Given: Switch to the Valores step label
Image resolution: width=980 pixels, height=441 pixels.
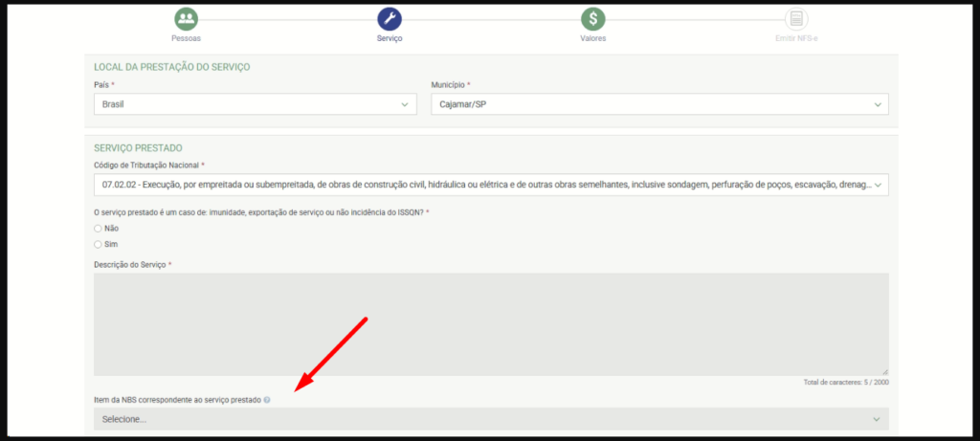Looking at the screenshot, I should coord(593,38).
